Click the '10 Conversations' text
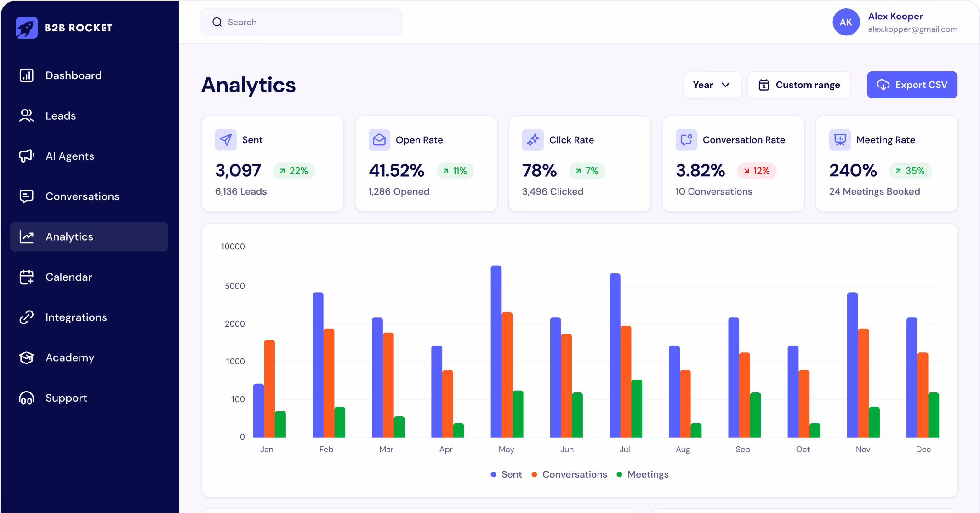Image resolution: width=980 pixels, height=513 pixels. (714, 191)
